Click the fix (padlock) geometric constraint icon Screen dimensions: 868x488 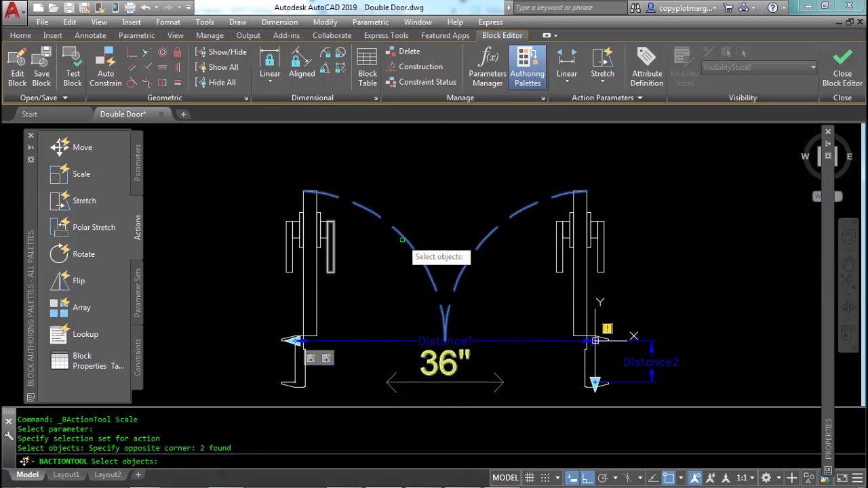[178, 52]
